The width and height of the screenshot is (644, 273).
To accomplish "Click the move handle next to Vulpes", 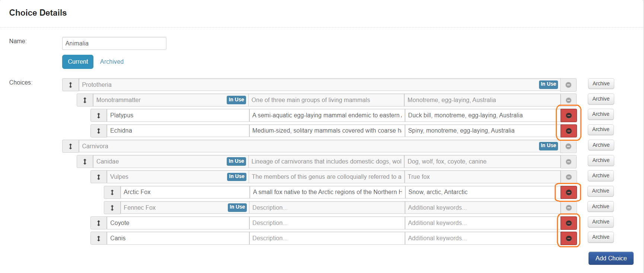I will (99, 177).
